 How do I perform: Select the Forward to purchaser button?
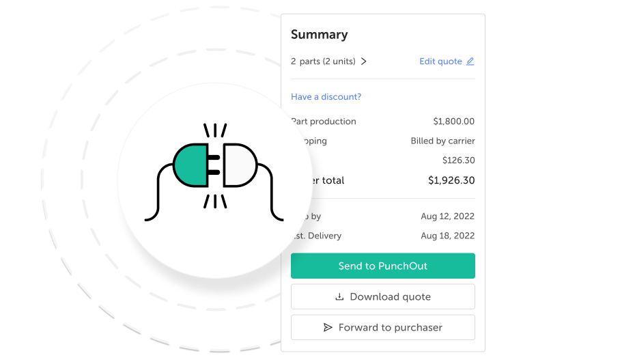pos(382,328)
